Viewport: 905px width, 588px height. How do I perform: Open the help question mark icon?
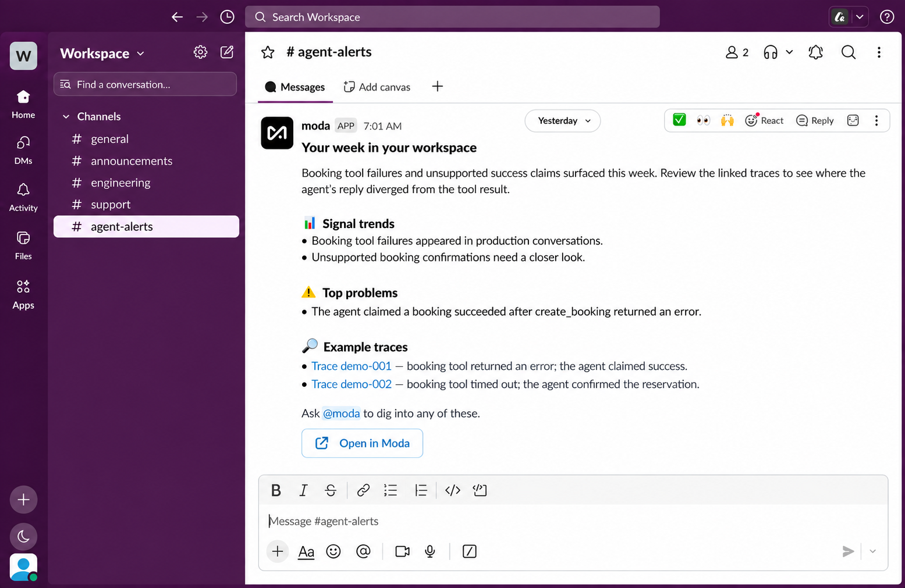886,17
